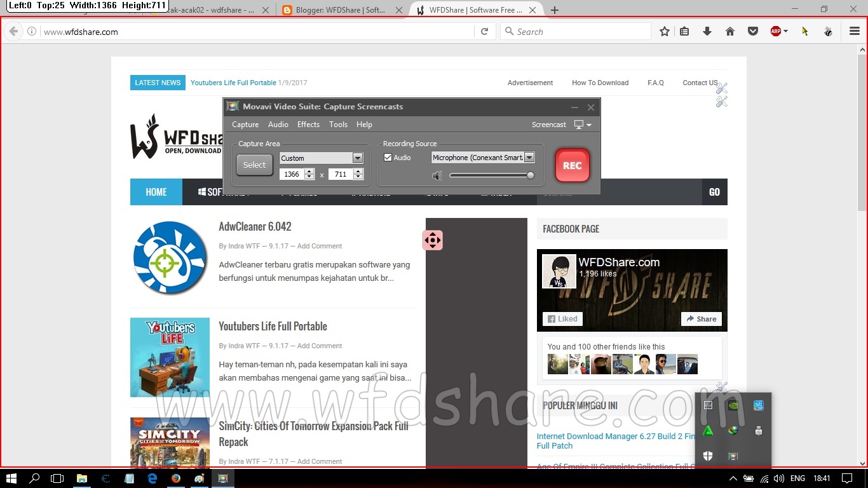Open the AdwCleaner 6.042 article title

pyautogui.click(x=255, y=227)
